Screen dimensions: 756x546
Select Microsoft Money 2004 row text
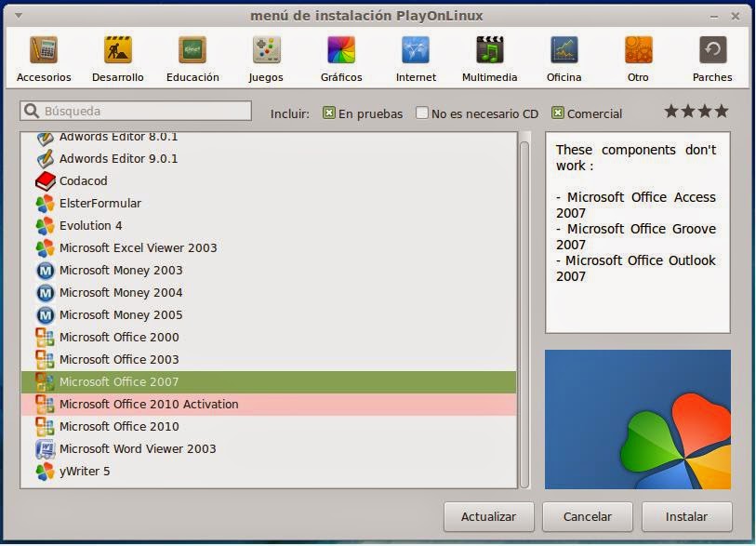pos(121,293)
